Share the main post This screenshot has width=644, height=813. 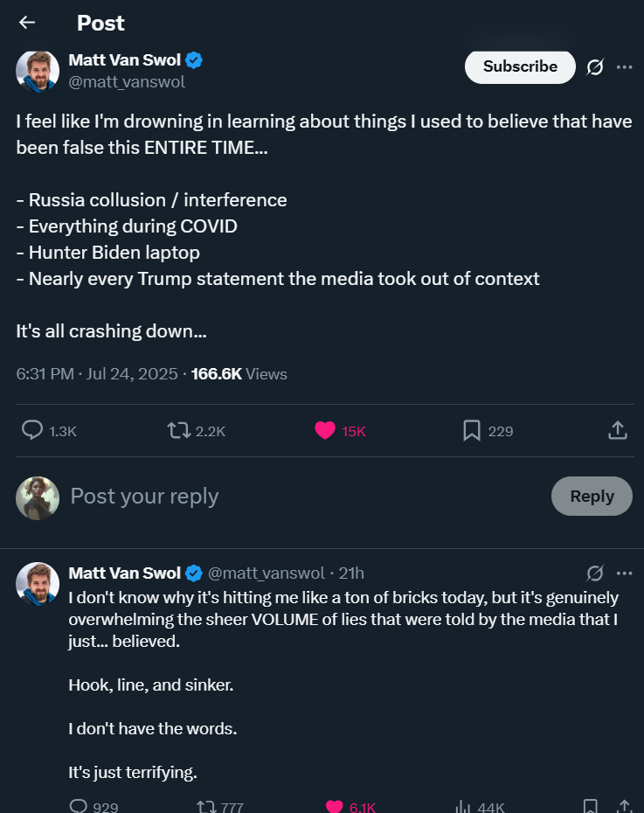[617, 430]
